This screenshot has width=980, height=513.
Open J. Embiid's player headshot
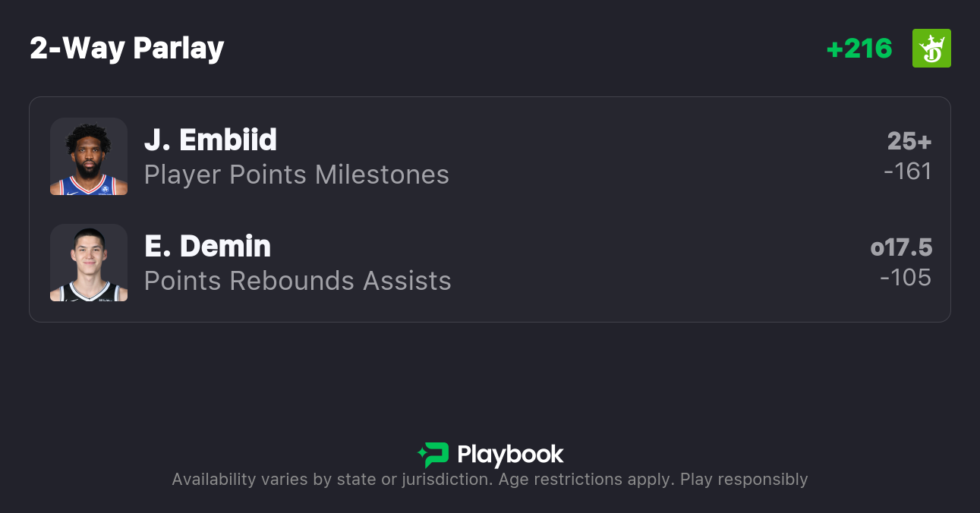[89, 156]
